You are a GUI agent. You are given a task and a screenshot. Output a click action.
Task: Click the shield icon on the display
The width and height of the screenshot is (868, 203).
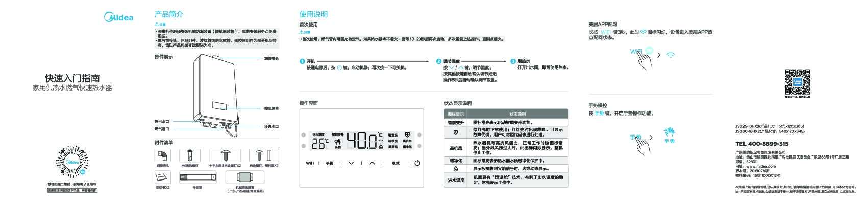[407, 134]
